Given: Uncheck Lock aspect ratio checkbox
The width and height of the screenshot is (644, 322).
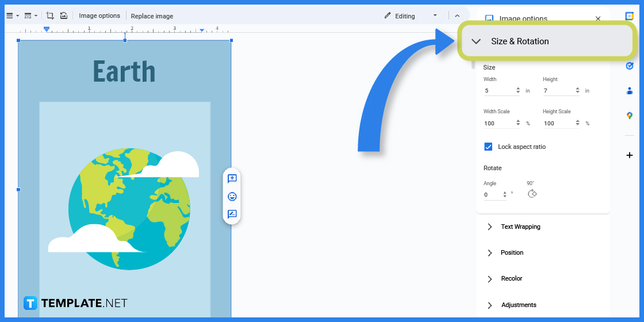Looking at the screenshot, I should click(488, 147).
